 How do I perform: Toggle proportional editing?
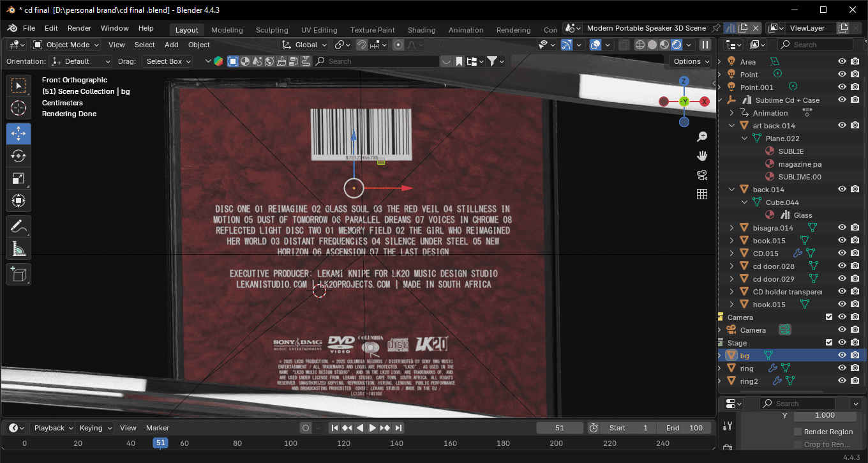[x=398, y=45]
